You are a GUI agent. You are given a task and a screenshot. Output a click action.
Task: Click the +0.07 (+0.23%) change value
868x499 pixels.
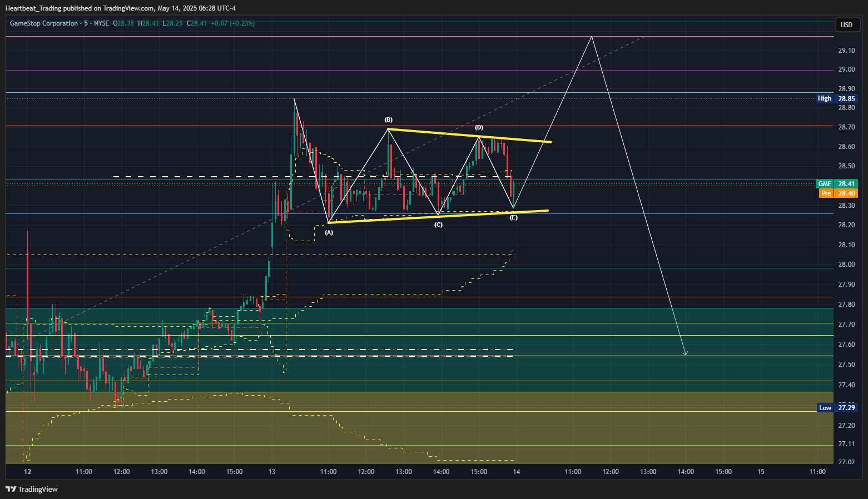(233, 23)
